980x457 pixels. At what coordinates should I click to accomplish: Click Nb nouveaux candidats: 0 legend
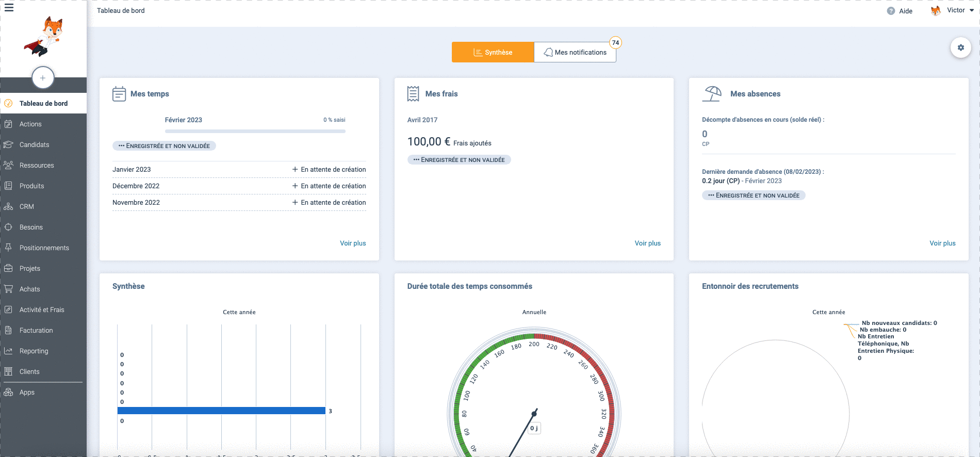point(899,323)
